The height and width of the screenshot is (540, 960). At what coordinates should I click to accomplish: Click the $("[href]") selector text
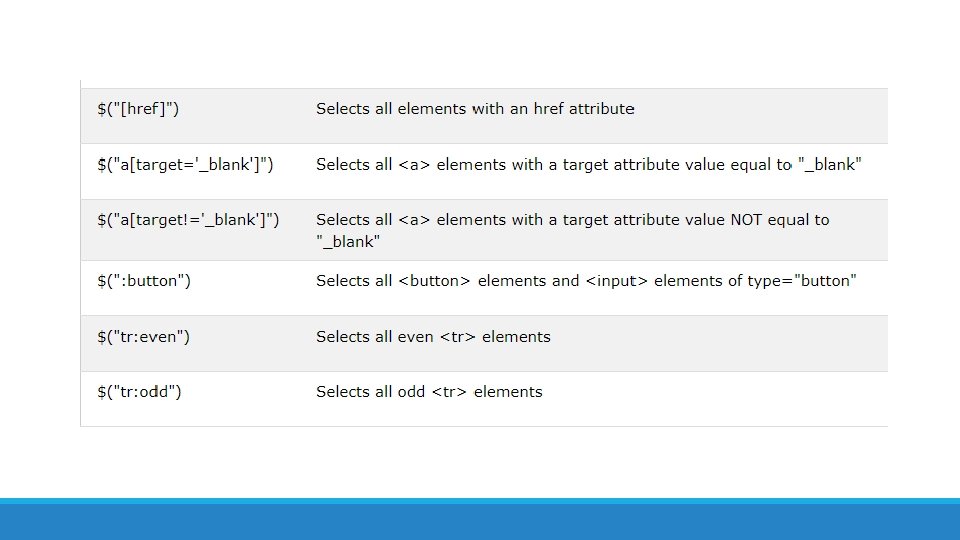138,109
